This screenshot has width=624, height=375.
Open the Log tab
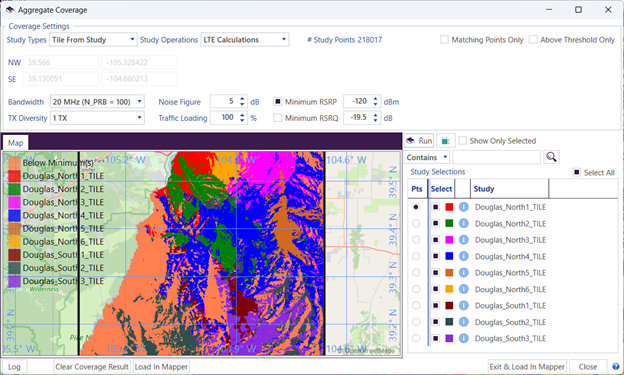(14, 367)
